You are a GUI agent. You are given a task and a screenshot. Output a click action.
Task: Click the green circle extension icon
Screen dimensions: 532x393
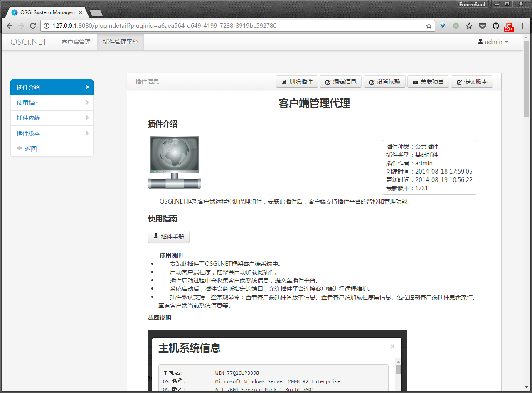coord(456,26)
